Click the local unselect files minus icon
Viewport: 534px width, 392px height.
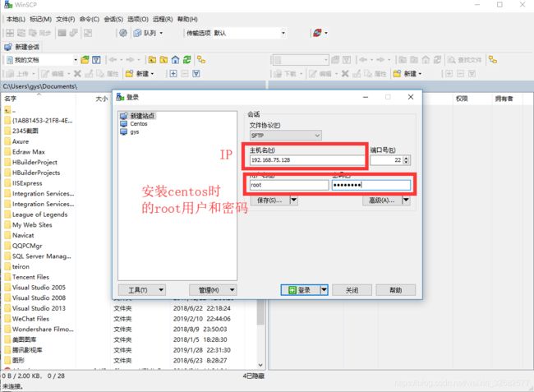[x=185, y=74]
